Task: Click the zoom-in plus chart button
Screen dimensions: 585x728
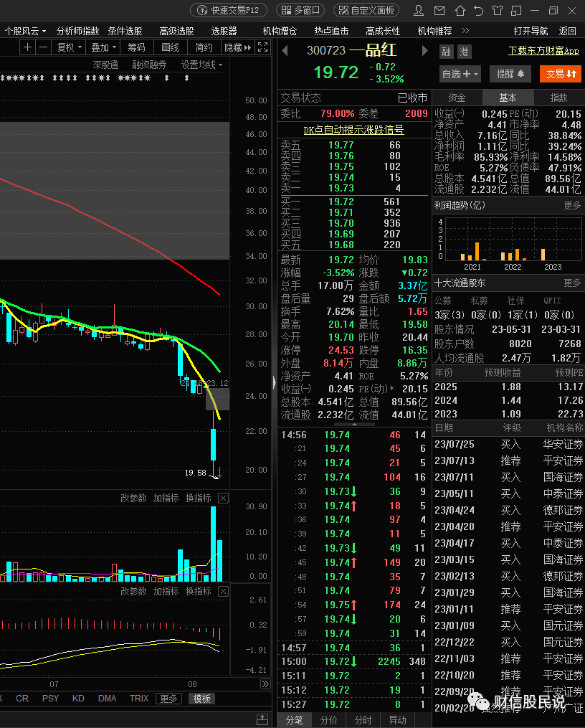Action: pyautogui.click(x=28, y=47)
